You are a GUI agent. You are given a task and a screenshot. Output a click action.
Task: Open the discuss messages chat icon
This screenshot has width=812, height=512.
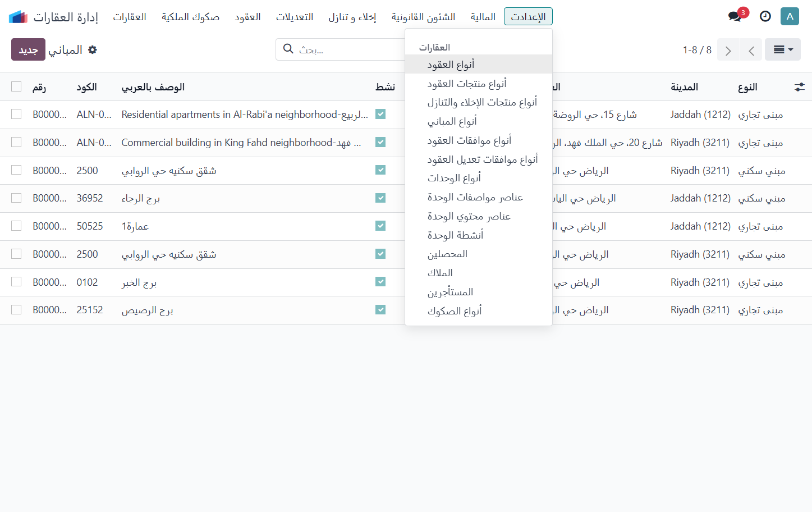click(x=735, y=16)
